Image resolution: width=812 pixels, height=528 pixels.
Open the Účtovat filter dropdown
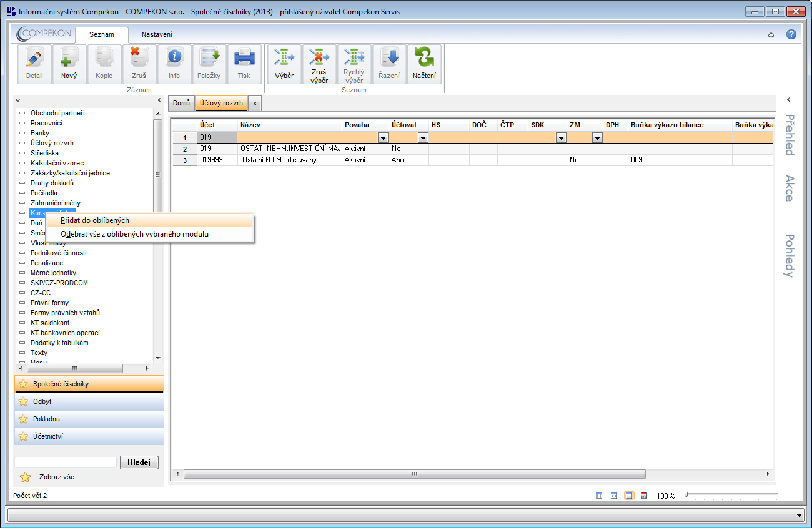point(422,138)
